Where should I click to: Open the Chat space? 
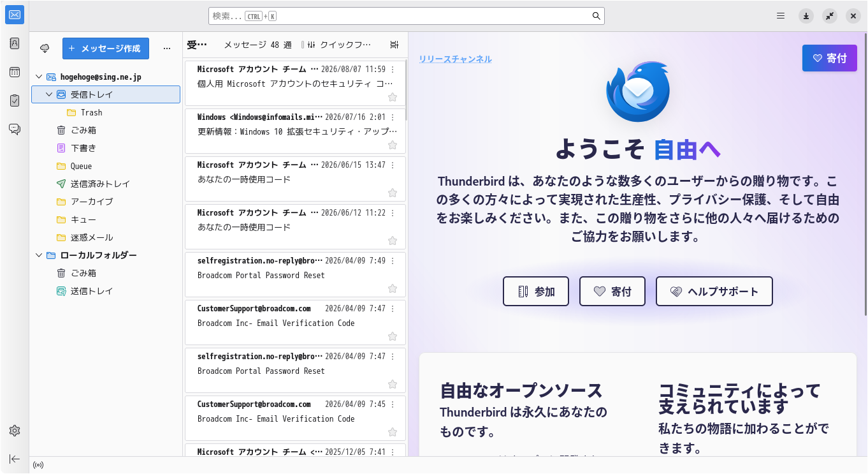click(x=15, y=129)
